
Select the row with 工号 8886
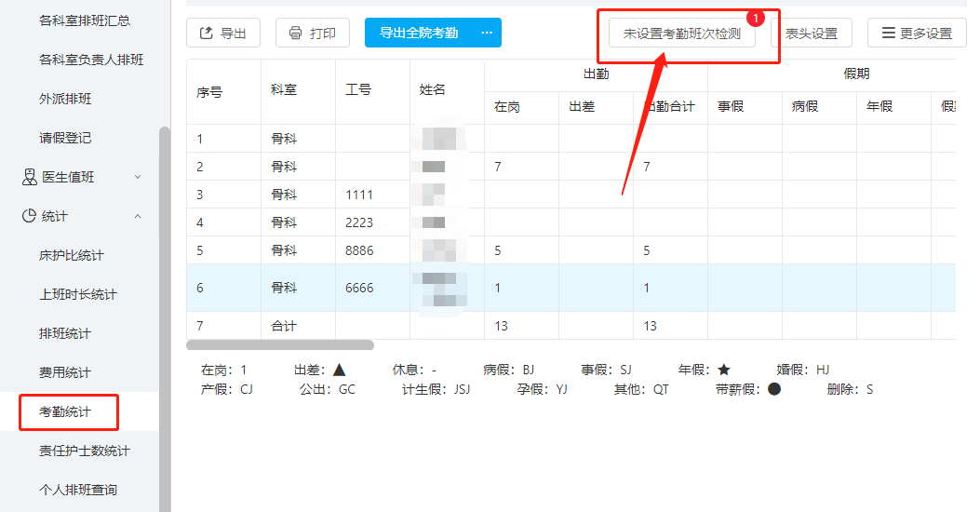[x=571, y=250]
